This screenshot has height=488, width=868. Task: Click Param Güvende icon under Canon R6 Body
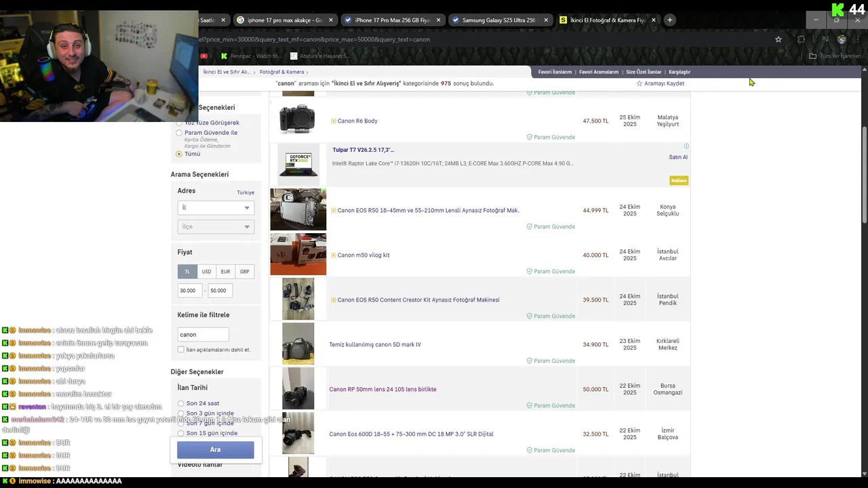pyautogui.click(x=530, y=137)
